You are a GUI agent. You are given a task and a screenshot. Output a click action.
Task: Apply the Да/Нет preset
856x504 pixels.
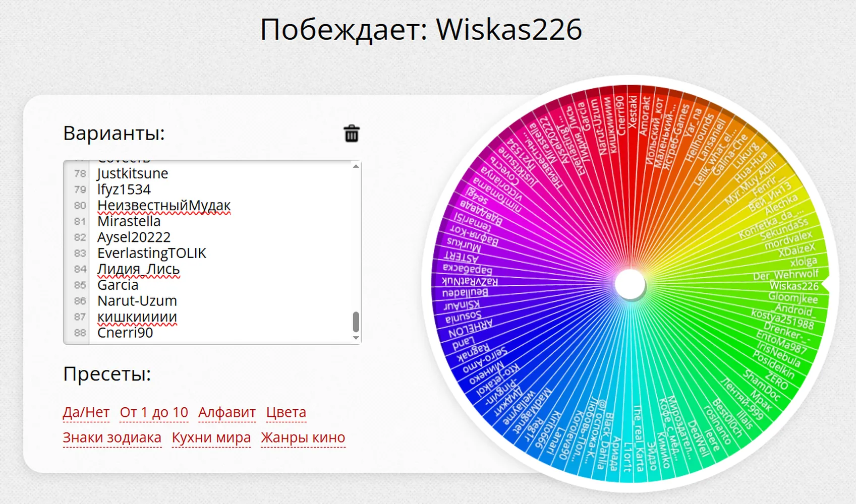86,412
